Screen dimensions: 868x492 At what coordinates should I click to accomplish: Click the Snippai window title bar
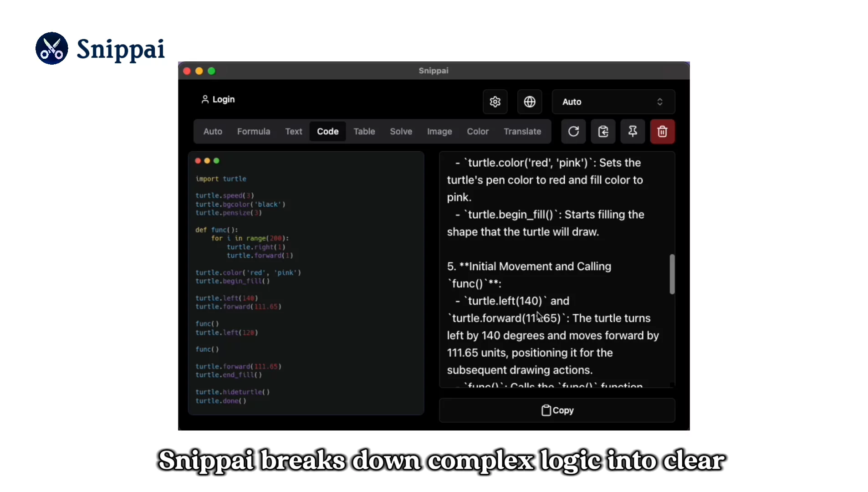434,71
